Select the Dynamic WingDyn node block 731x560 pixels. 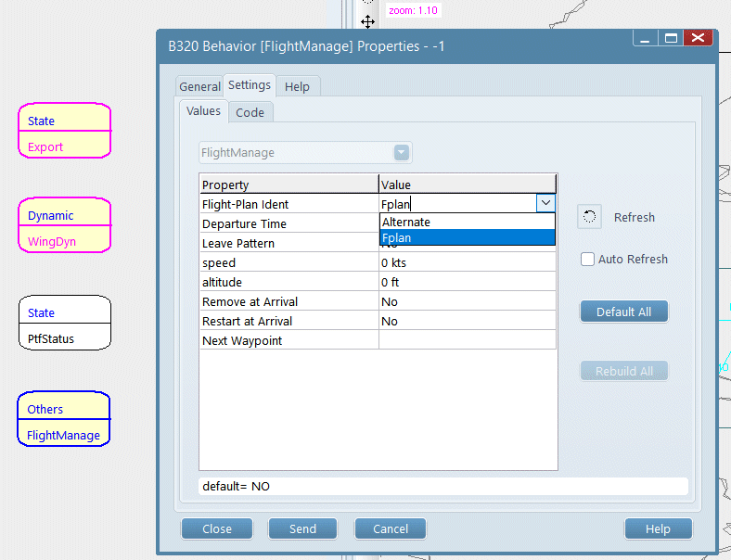pos(64,228)
